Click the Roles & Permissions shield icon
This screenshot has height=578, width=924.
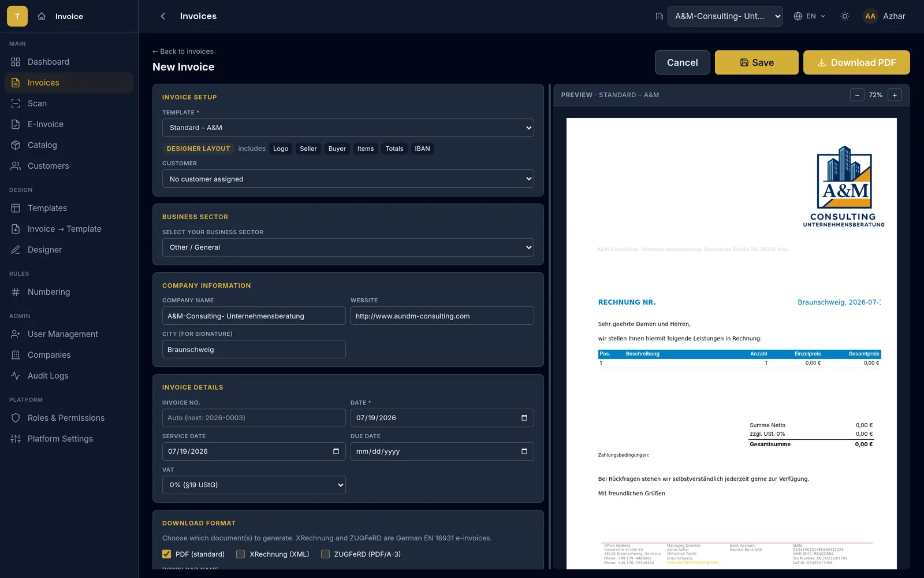click(16, 418)
